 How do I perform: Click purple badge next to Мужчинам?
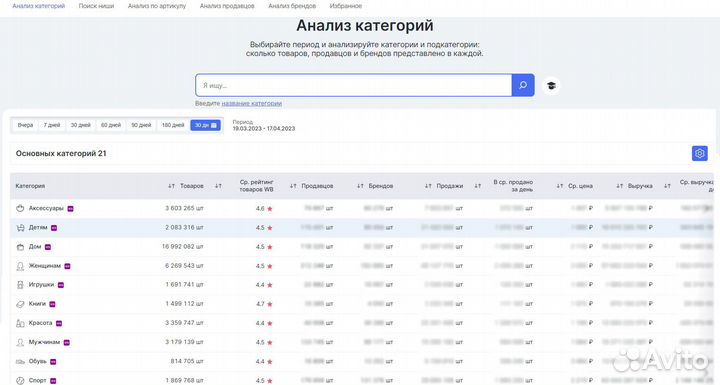[67, 343]
